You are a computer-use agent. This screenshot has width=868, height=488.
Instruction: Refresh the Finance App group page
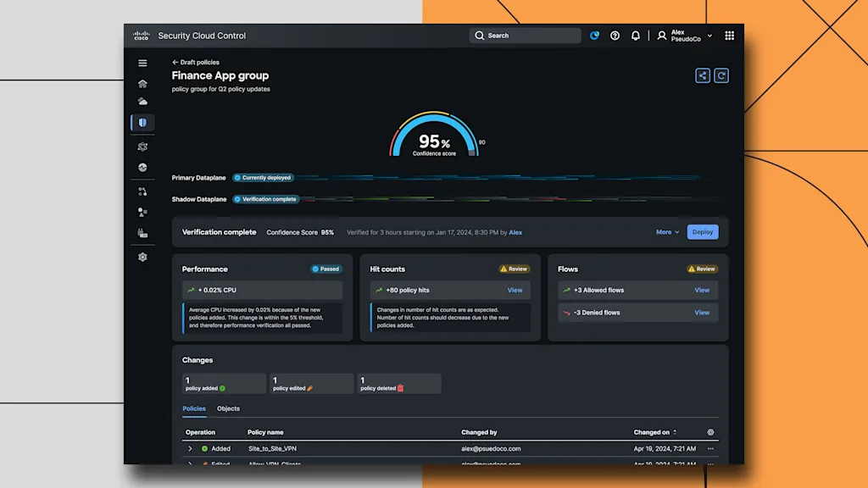721,75
